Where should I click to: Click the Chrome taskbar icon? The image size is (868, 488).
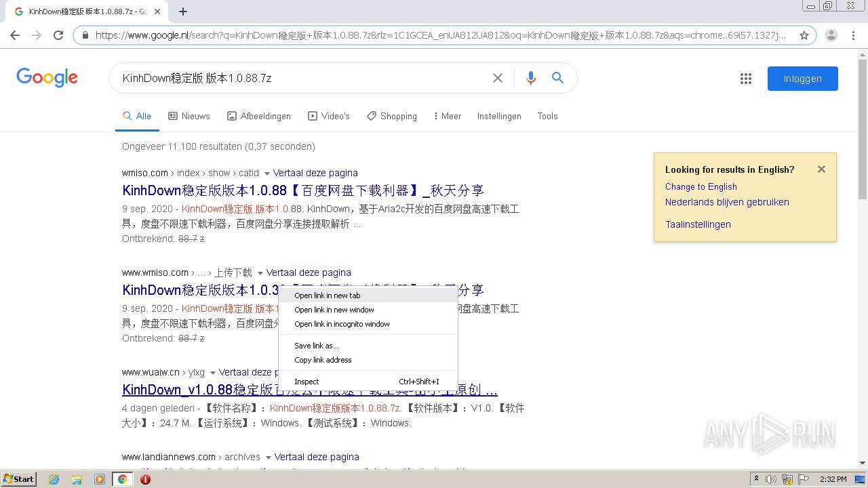coord(122,479)
